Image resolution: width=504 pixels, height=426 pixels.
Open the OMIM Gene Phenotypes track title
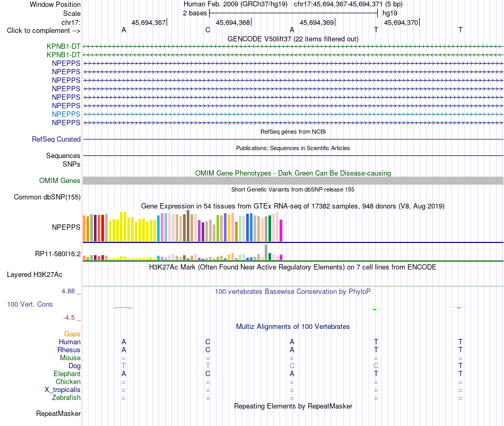293,173
